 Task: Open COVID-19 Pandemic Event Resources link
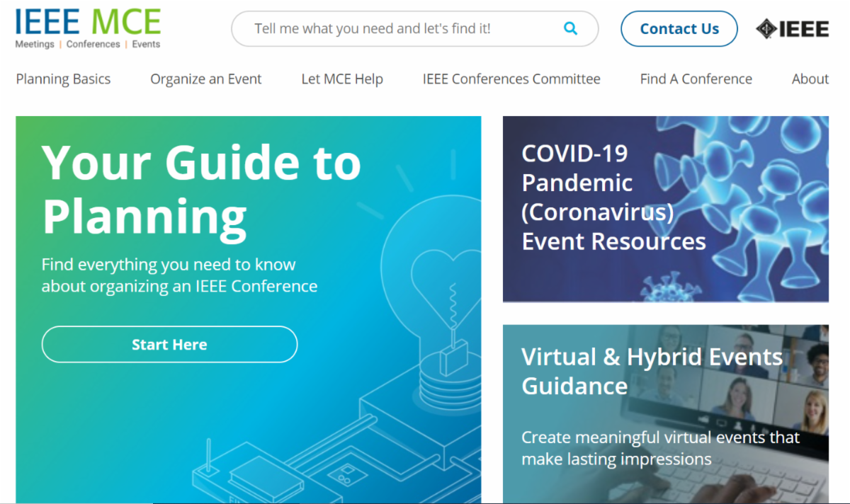pos(613,197)
